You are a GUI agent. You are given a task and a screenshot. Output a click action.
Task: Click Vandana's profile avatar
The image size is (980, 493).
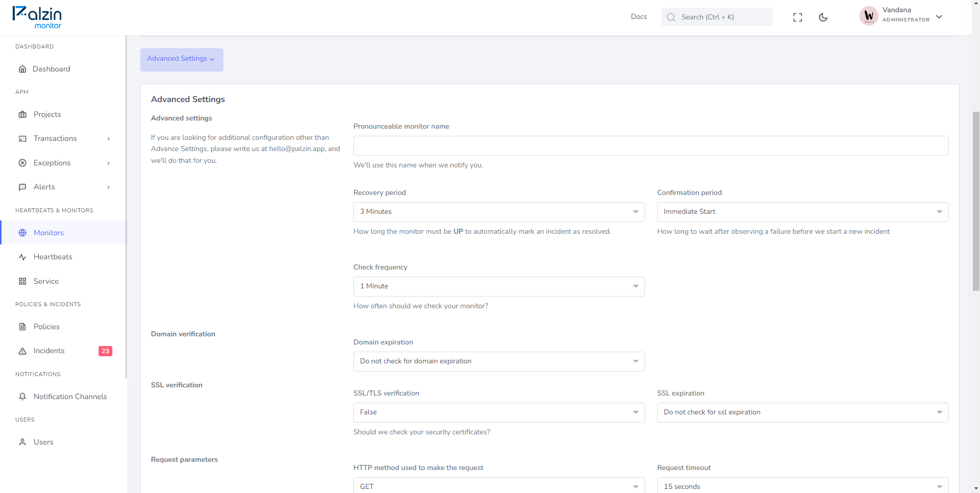coord(869,16)
